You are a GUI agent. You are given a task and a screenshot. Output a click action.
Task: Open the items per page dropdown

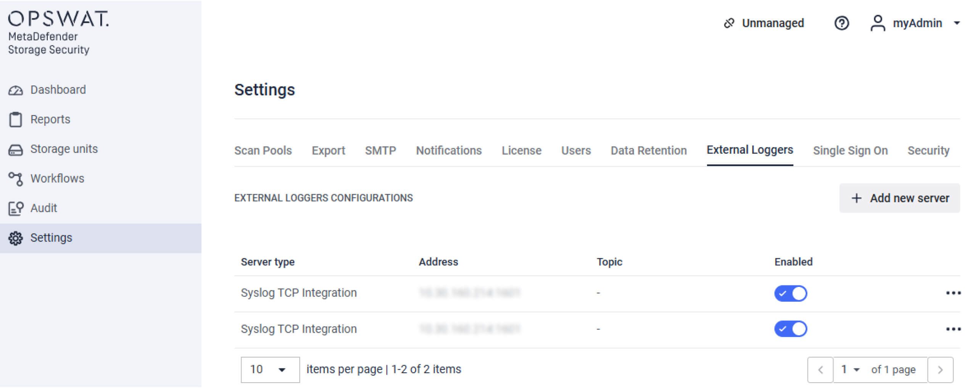coord(270,369)
